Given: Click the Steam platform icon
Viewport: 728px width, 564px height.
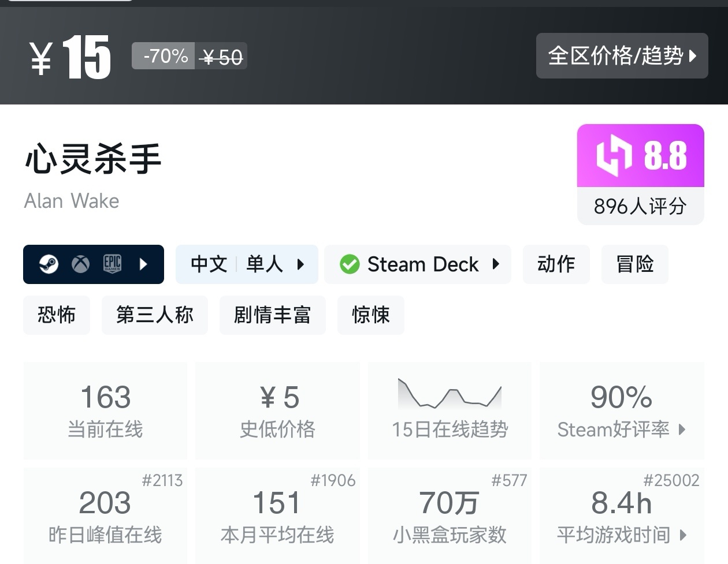Looking at the screenshot, I should coord(49,264).
